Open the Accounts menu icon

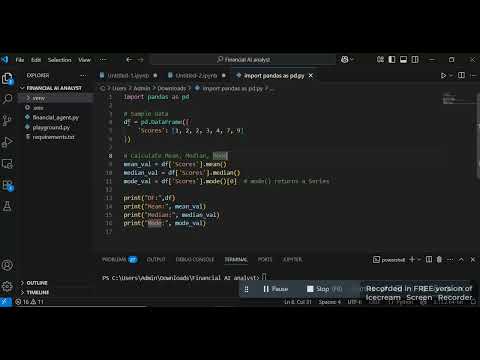pyautogui.click(x=7, y=265)
